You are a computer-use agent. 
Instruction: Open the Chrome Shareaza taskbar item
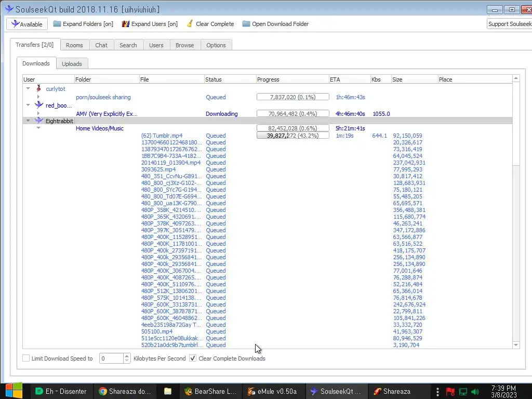click(x=125, y=391)
